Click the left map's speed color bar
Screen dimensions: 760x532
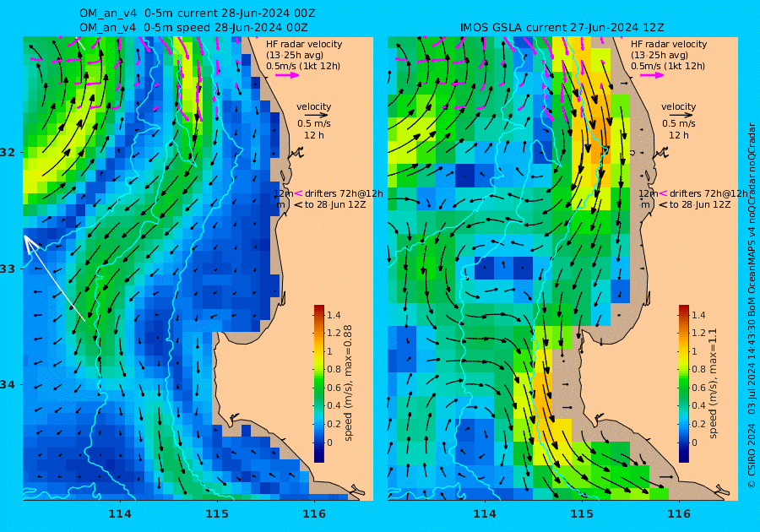click(x=319, y=383)
